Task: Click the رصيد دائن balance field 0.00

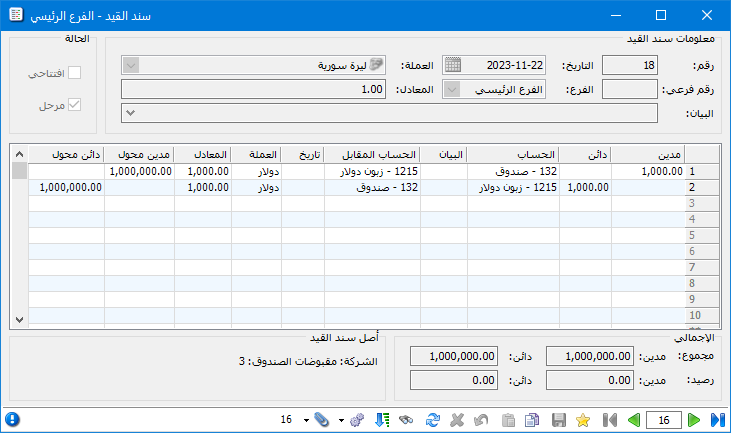Action: tap(454, 380)
